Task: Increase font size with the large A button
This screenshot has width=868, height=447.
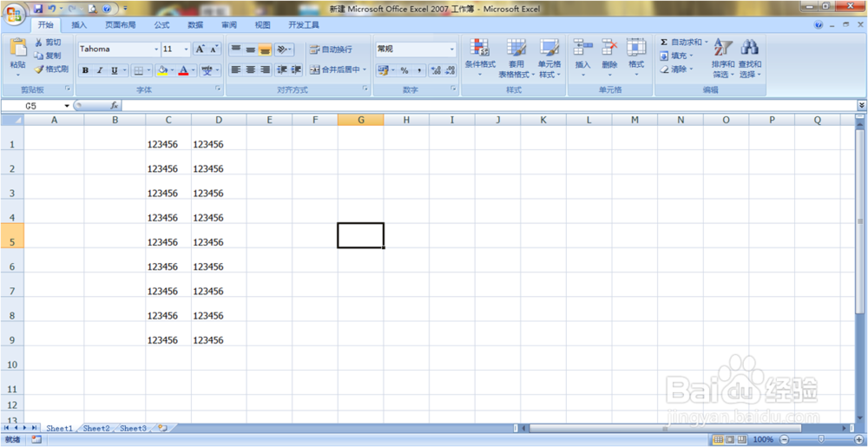Action: pyautogui.click(x=200, y=49)
